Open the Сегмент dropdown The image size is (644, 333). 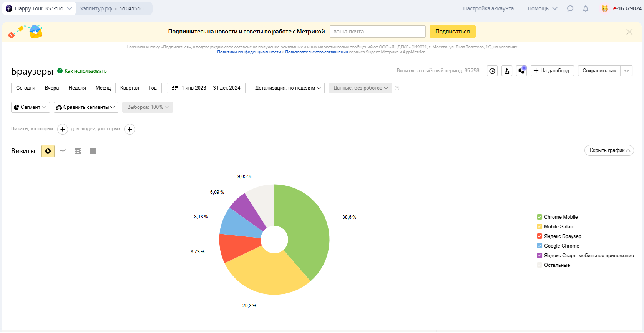pos(30,107)
